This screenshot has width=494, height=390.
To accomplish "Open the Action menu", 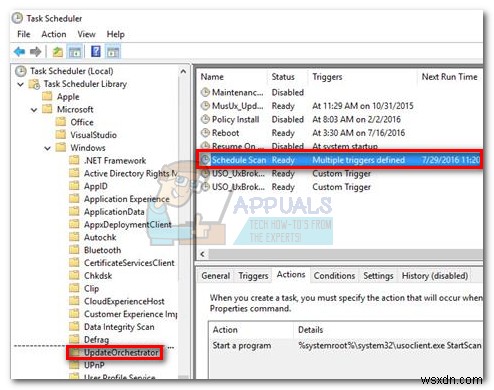I will 54,34.
